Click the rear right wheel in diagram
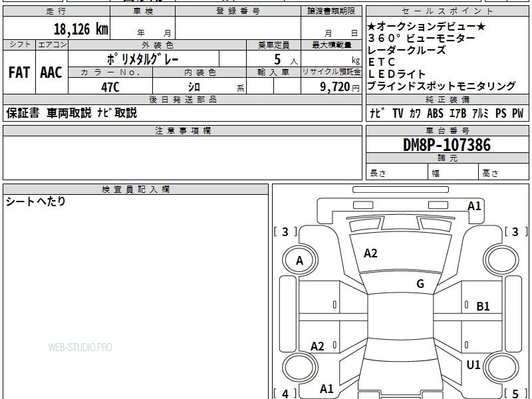532x399 pixels. [501, 368]
